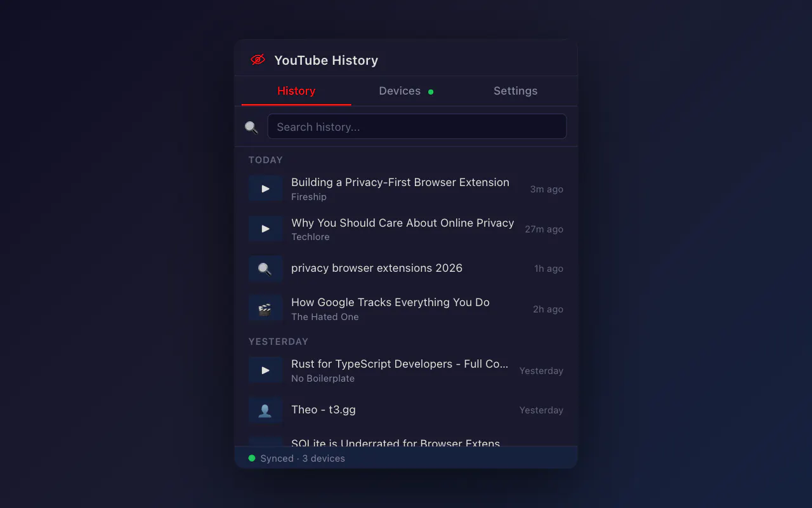Click 'The Hated One' channel name
Screen dimensions: 812x508
click(325, 317)
